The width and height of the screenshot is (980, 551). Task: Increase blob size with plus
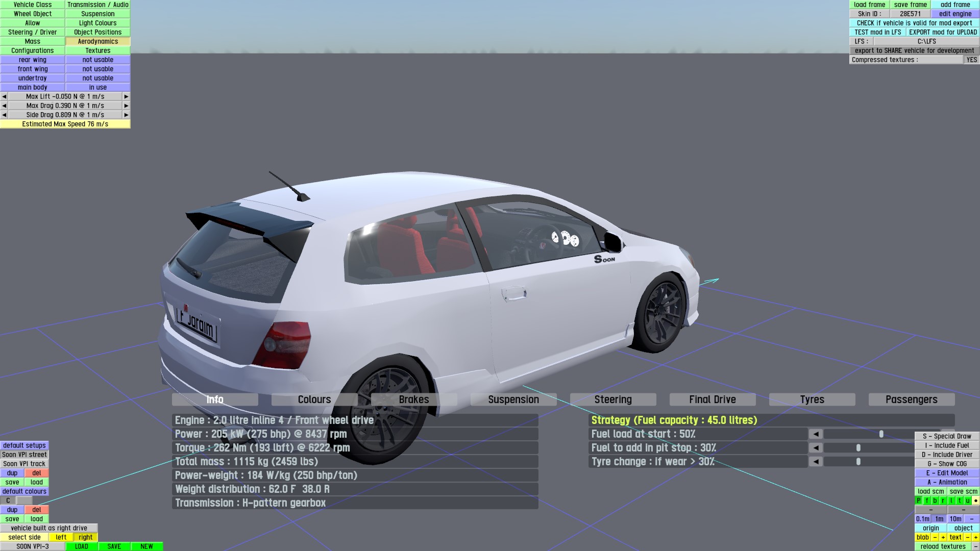(943, 537)
